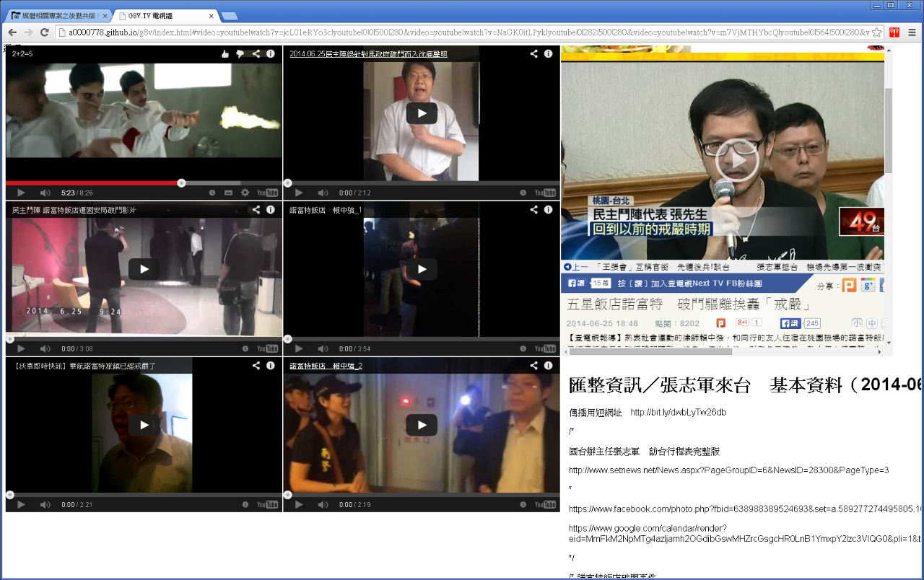The image size is (924, 580).
Task: Show info for the 賴中強_2 video
Action: (548, 366)
